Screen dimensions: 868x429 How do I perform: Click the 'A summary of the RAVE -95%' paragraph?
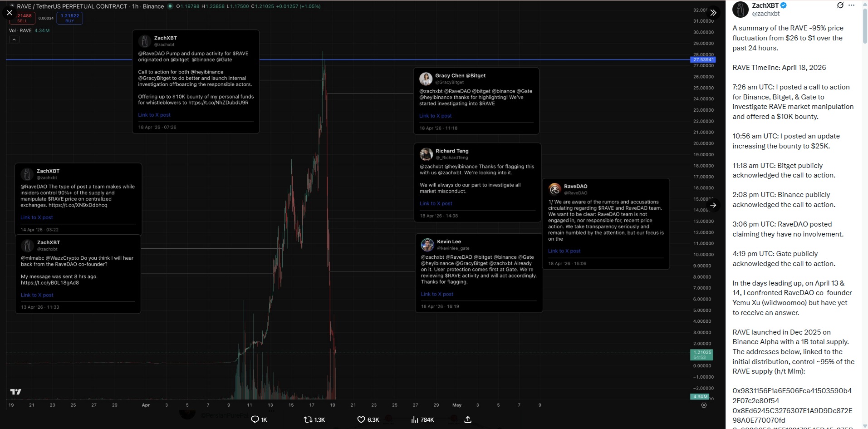point(788,38)
